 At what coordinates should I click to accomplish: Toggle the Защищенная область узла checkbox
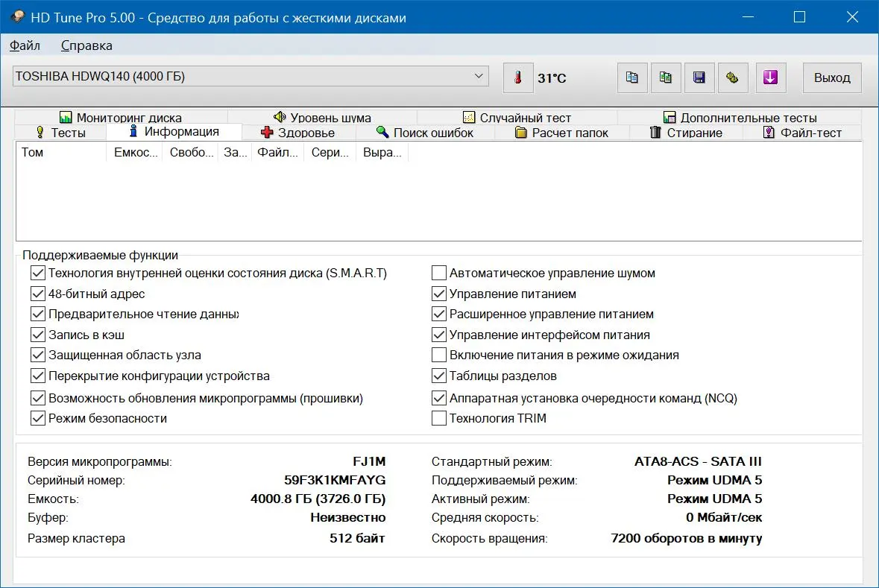click(37, 355)
